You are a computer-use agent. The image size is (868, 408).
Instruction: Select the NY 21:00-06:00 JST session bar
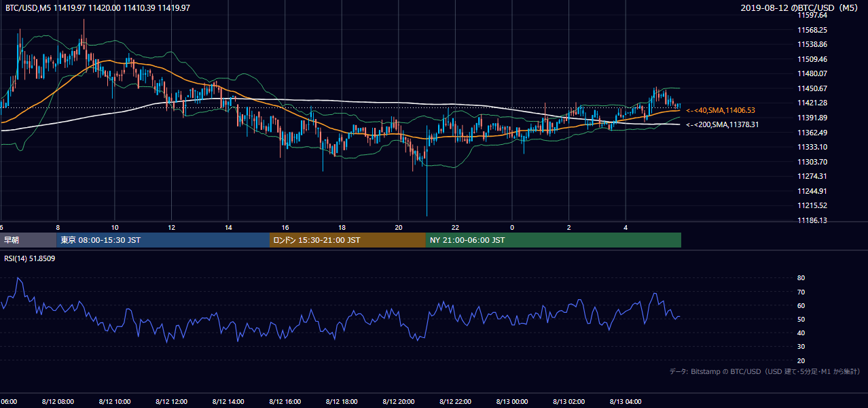(554, 240)
